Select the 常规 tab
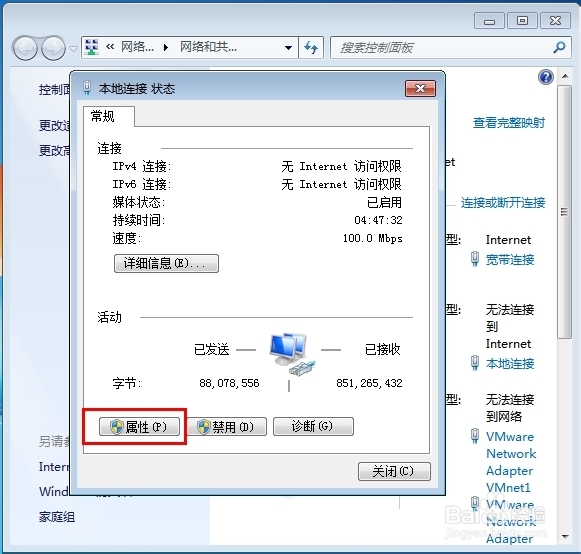The width and height of the screenshot is (581, 554). click(x=108, y=117)
